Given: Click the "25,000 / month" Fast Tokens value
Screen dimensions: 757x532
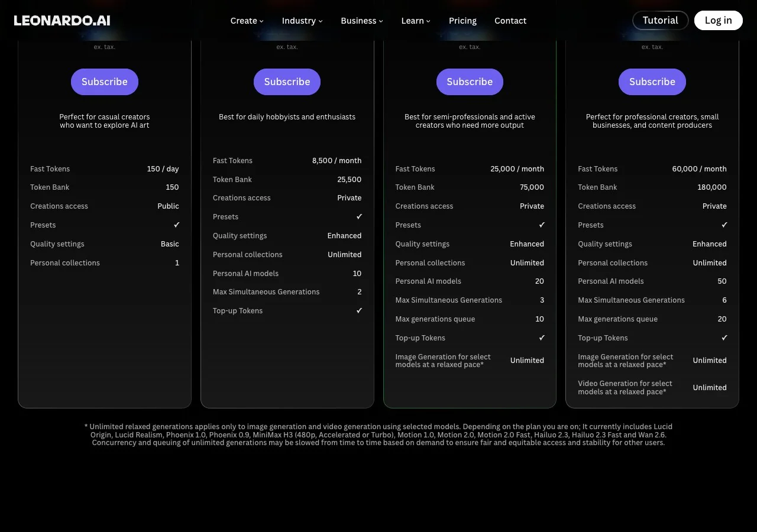Looking at the screenshot, I should 517,169.
